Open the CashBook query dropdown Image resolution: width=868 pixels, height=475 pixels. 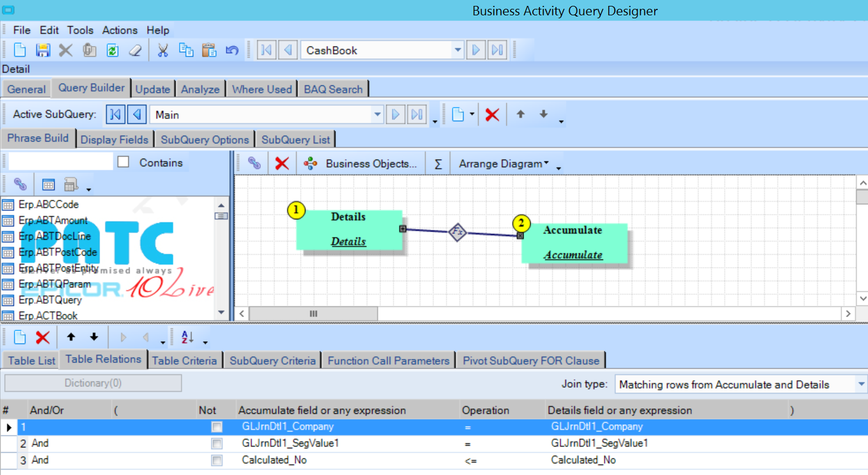458,50
